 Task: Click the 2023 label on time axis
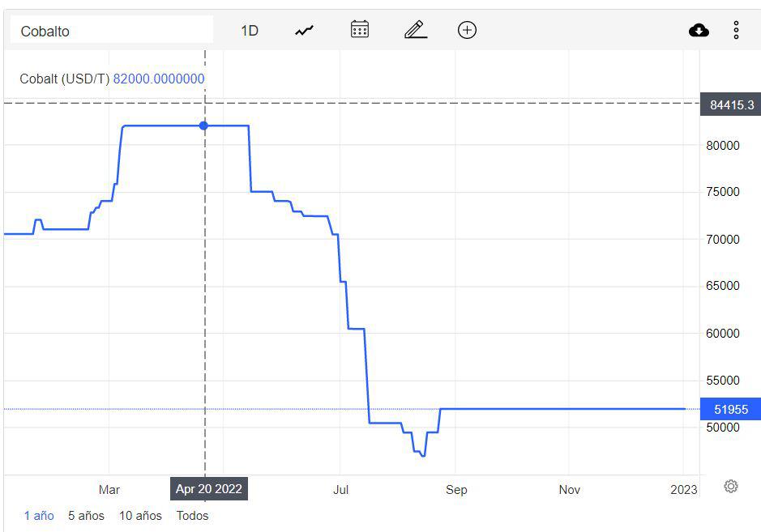coord(683,490)
